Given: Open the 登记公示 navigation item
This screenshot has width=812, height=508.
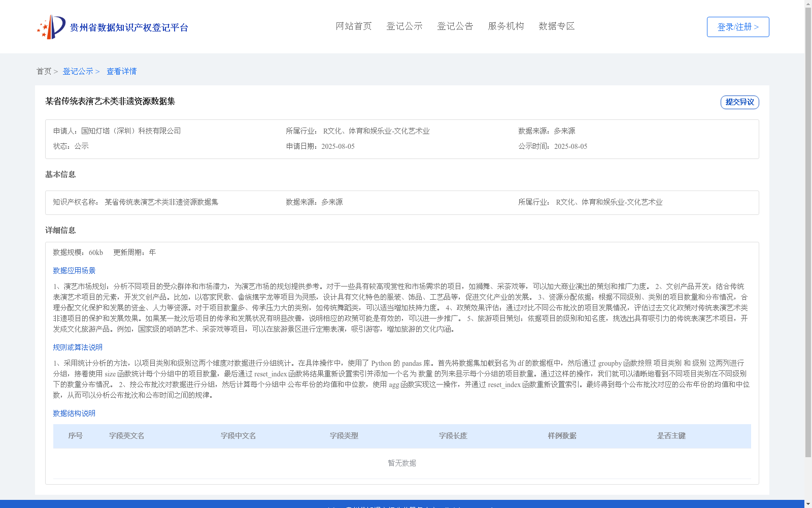Looking at the screenshot, I should [x=404, y=26].
